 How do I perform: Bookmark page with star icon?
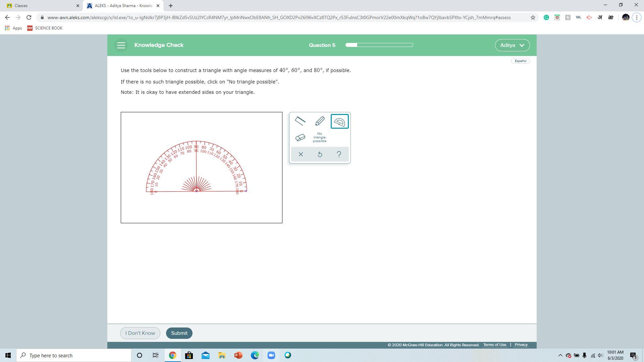coord(533,17)
